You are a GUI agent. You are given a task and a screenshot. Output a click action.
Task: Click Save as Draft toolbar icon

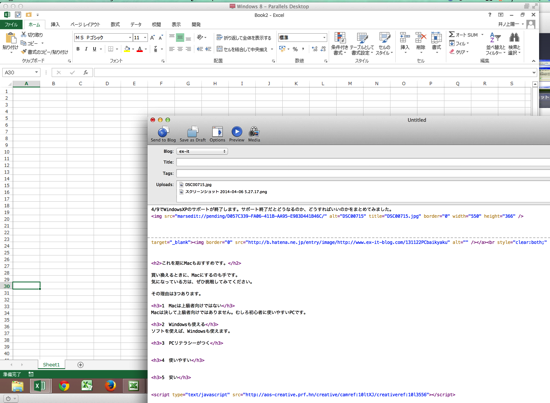(193, 134)
